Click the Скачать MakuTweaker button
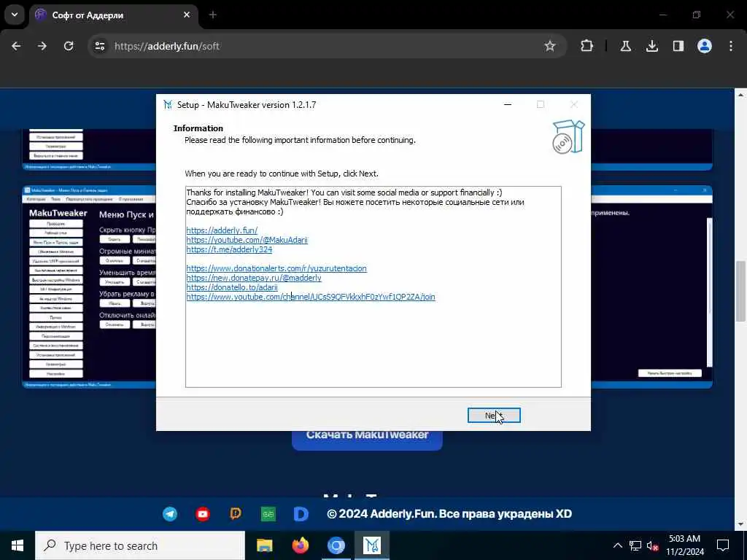 pyautogui.click(x=367, y=439)
